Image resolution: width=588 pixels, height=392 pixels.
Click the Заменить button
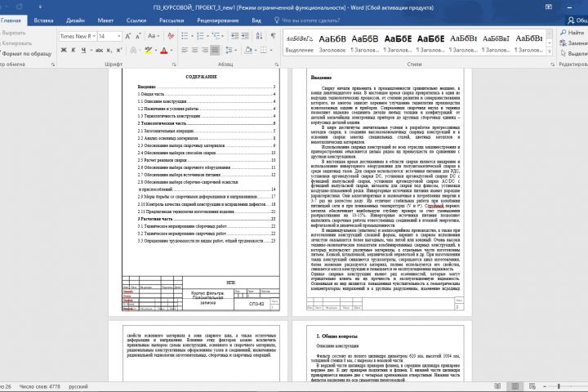click(x=574, y=43)
